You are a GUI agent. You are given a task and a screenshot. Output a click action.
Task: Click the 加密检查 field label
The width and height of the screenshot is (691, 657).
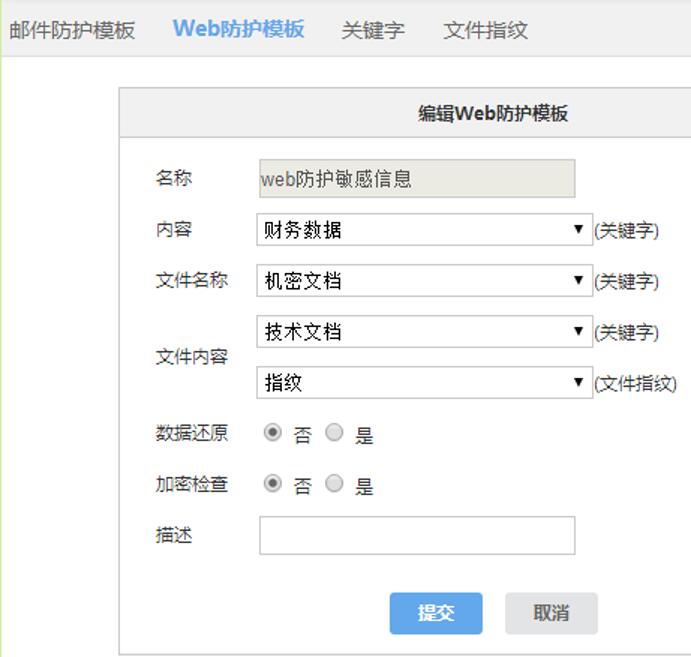[x=192, y=484]
